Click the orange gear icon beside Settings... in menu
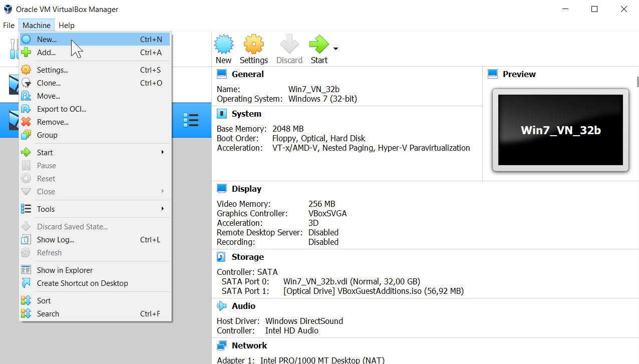 tap(26, 70)
